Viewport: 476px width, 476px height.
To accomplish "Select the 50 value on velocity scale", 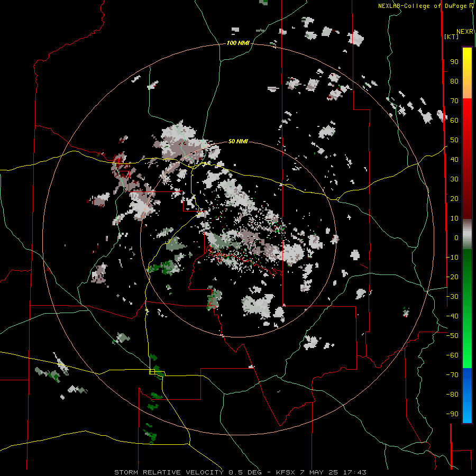I will [454, 140].
